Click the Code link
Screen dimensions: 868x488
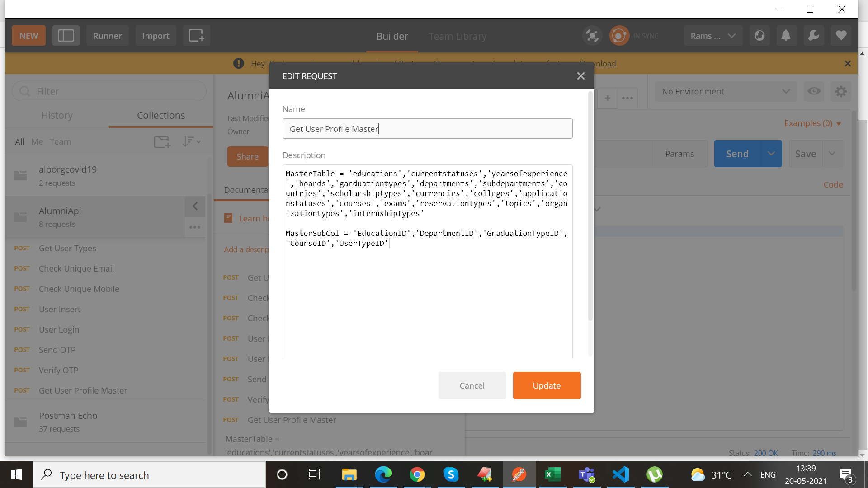(x=833, y=184)
